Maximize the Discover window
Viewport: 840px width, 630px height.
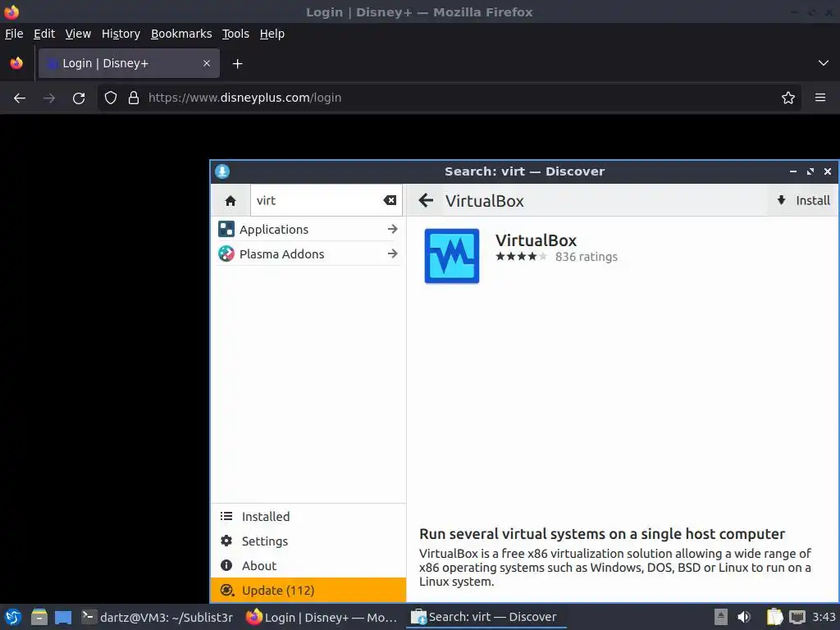tap(810, 171)
